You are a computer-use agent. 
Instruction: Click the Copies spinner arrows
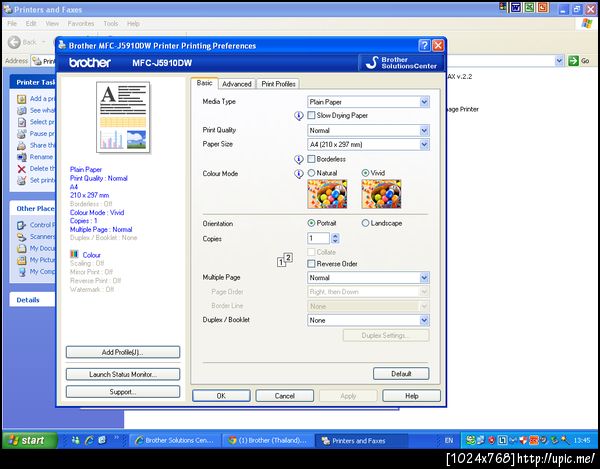tap(335, 238)
